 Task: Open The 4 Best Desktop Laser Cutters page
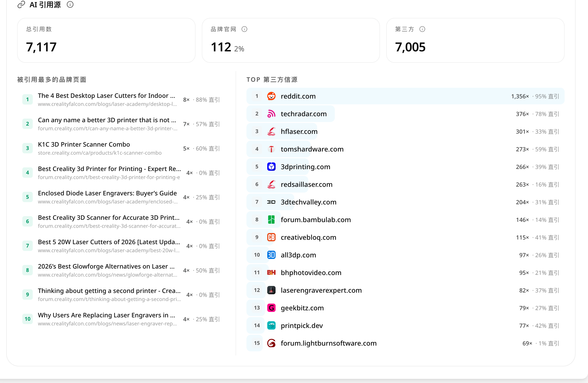pyautogui.click(x=106, y=96)
